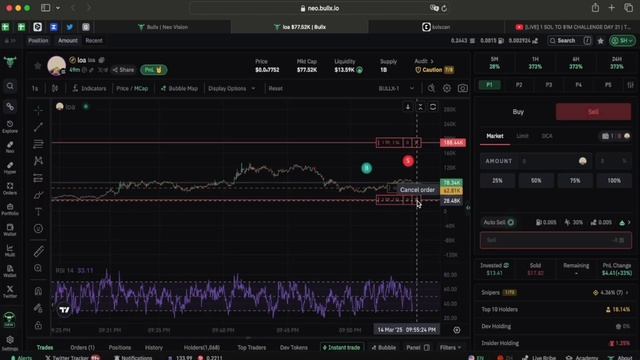Viewport: 640px width, 360px height.
Task: Select the 50% amount button
Action: (x=536, y=180)
